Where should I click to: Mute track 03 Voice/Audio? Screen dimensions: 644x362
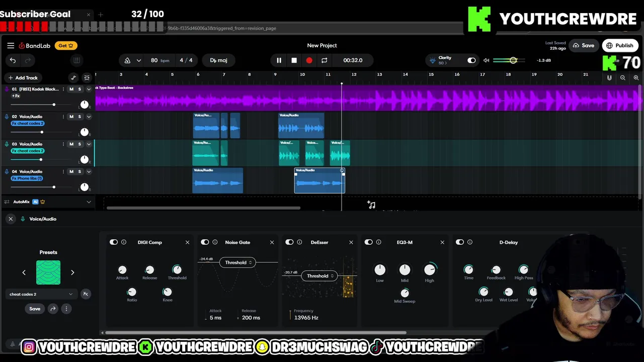(x=71, y=144)
